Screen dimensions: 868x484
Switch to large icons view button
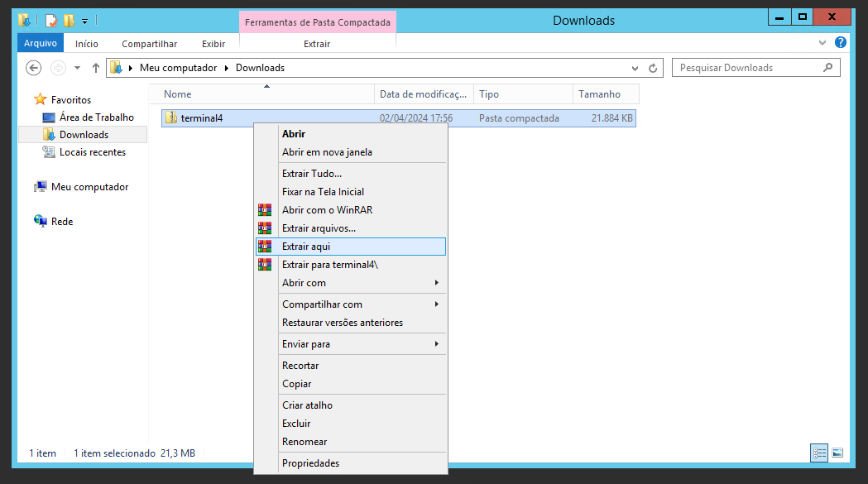click(x=837, y=453)
